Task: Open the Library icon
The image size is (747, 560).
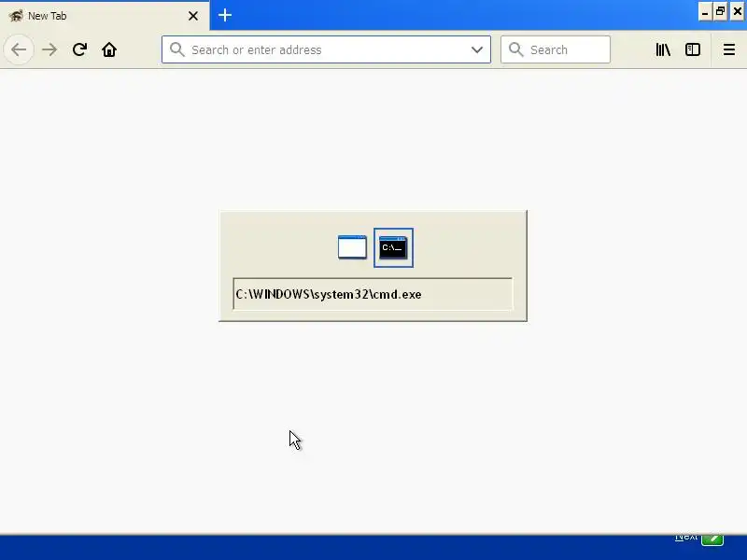Action: tap(663, 49)
